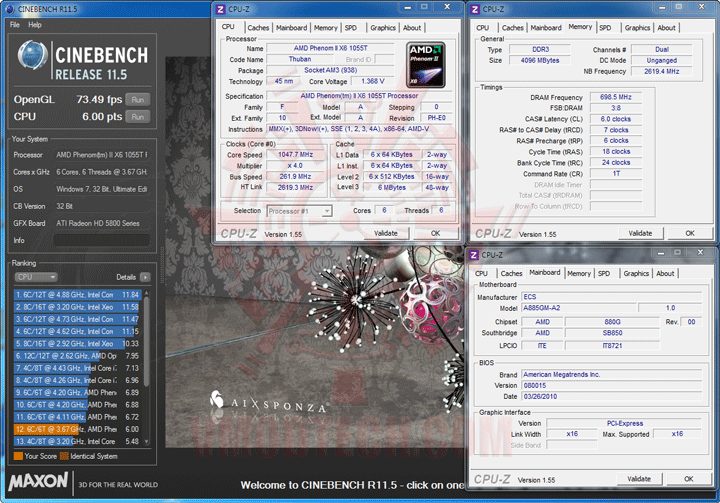The image size is (720, 503).
Task: Click the NB Frequency value 2619.4 MHz
Action: pyautogui.click(x=662, y=71)
